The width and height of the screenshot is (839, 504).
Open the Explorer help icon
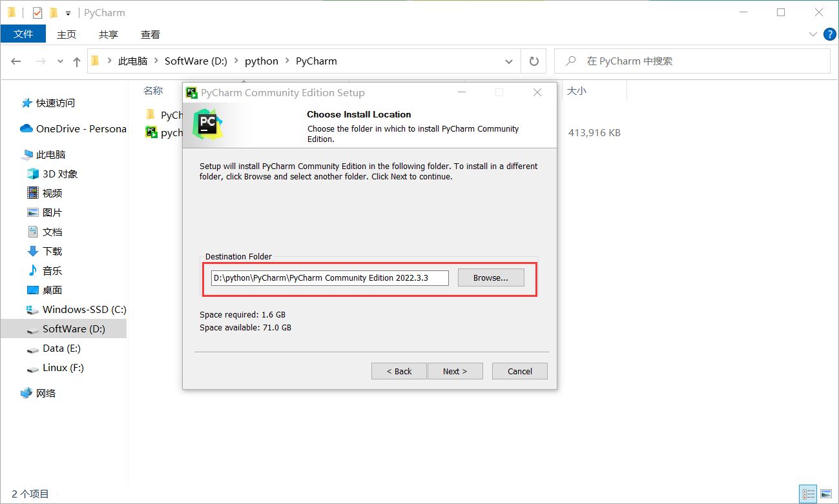point(829,34)
